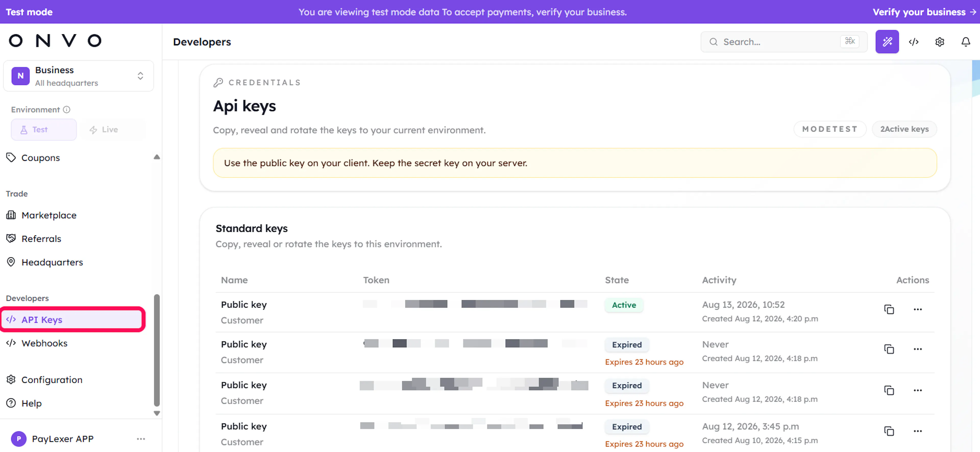Click Created Aug 10, 2026, 4:15 p.m text
The width and height of the screenshot is (980, 452).
760,440
